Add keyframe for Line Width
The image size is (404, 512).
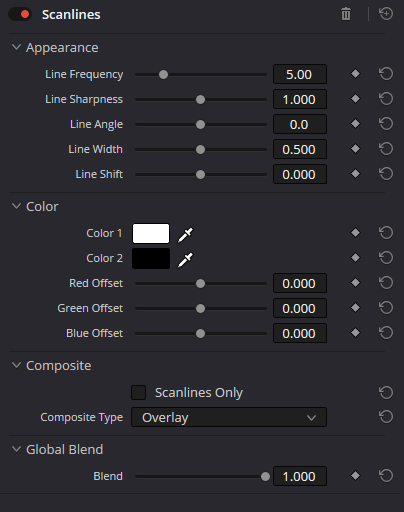(355, 149)
